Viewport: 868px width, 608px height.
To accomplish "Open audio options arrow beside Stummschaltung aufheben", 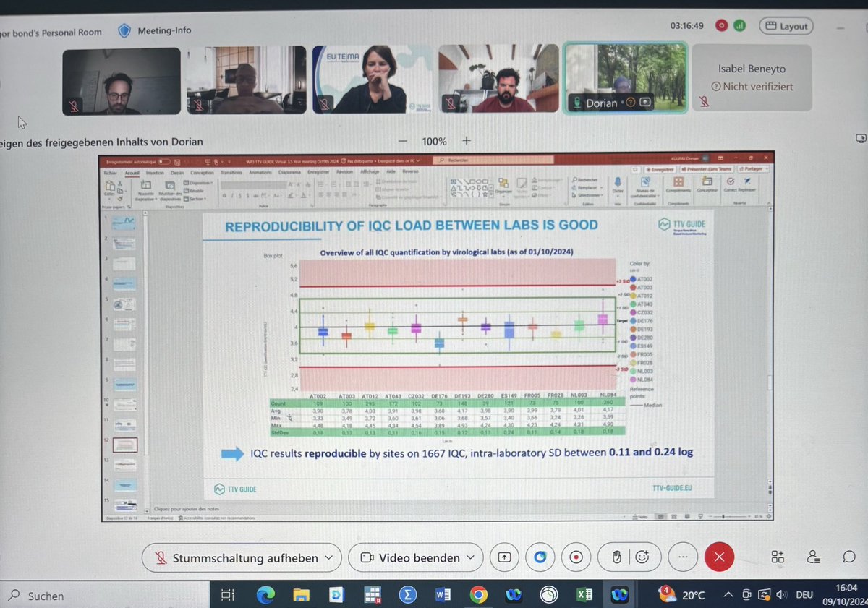I will (x=329, y=558).
